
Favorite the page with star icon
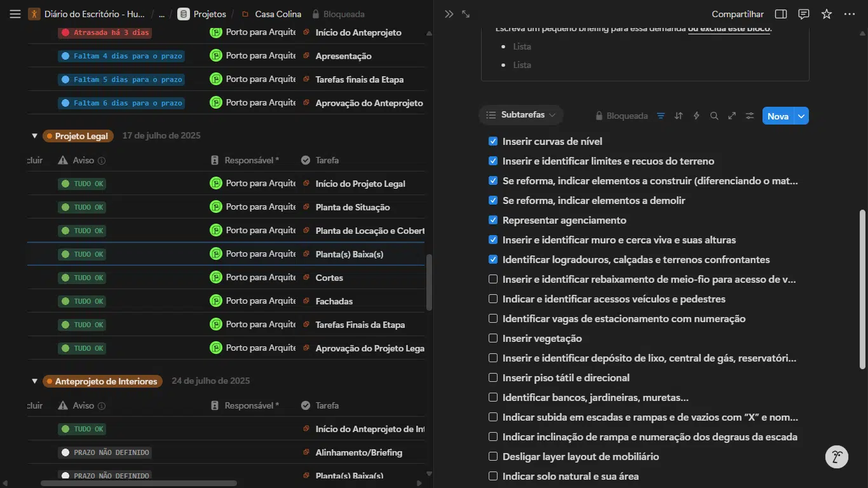tap(827, 14)
